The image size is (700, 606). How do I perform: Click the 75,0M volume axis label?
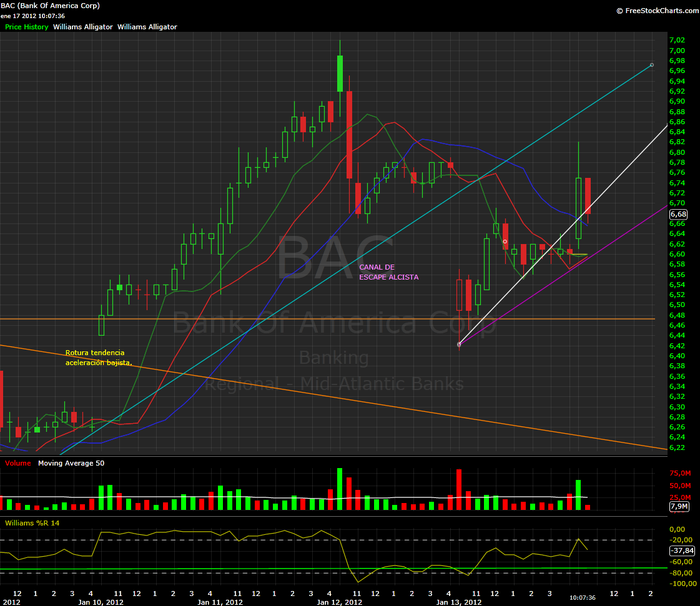681,473
